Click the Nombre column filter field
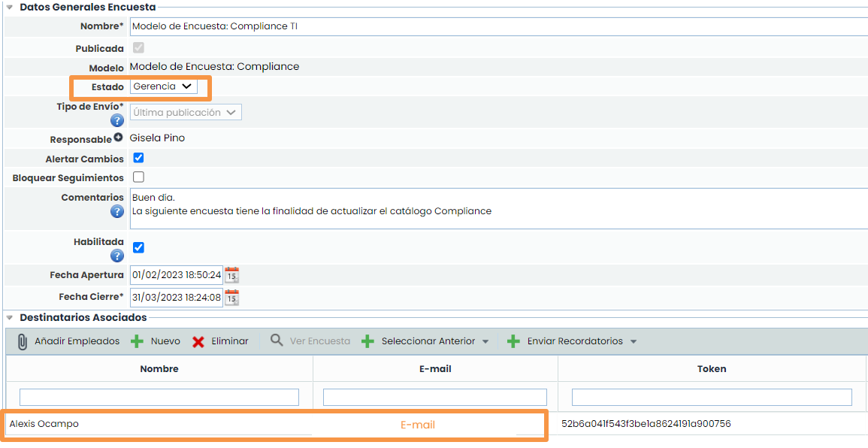Image resolution: width=868 pixels, height=448 pixels. point(159,397)
